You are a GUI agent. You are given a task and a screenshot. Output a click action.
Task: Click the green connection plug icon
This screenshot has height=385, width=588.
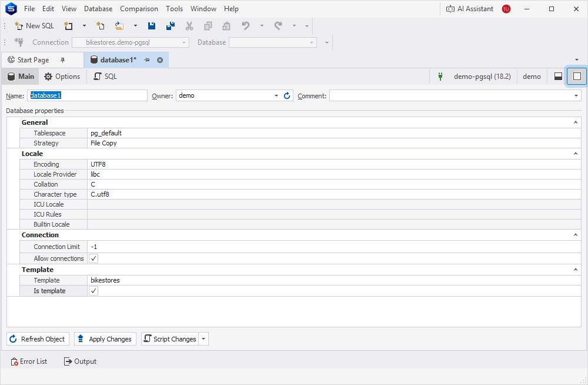440,77
